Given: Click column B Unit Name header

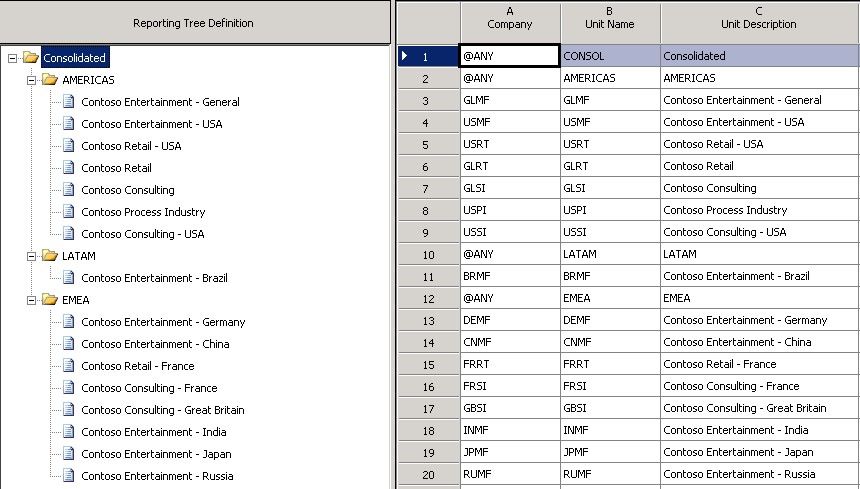Looking at the screenshot, I should point(610,22).
